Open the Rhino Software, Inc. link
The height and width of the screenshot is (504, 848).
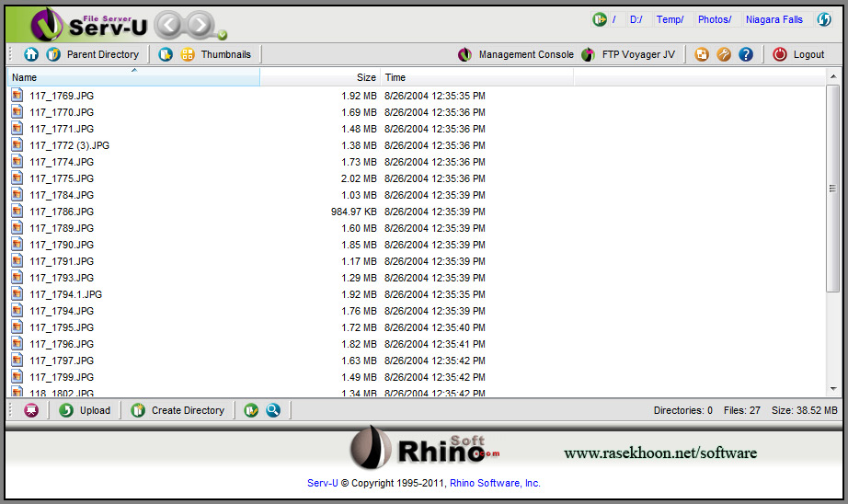(495, 483)
